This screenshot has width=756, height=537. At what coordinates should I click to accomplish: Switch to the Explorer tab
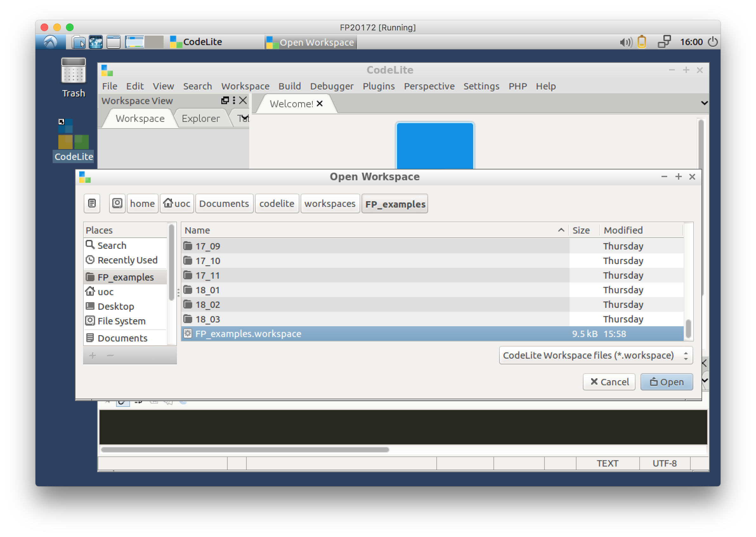pyautogui.click(x=200, y=118)
